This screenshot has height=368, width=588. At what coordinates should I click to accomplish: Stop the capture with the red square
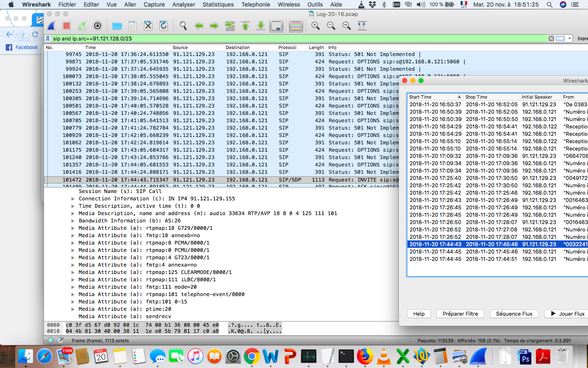click(67, 26)
